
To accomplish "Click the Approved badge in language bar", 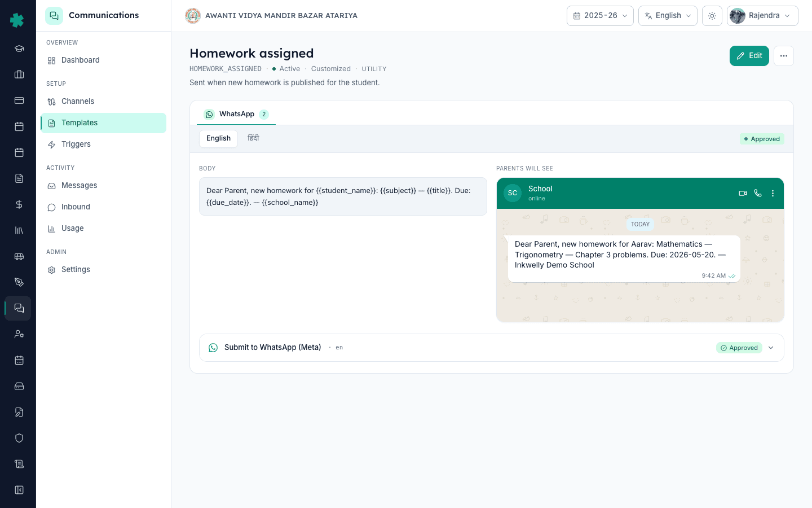I will 762,139.
